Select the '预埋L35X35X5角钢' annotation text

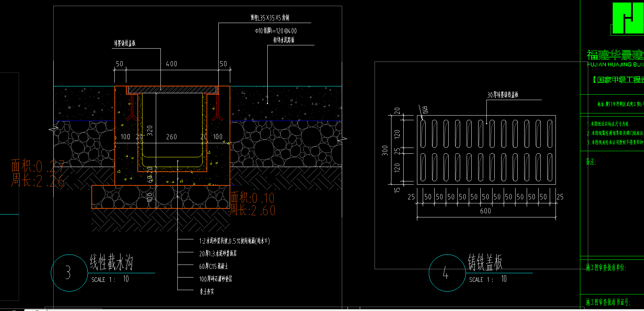270,18
